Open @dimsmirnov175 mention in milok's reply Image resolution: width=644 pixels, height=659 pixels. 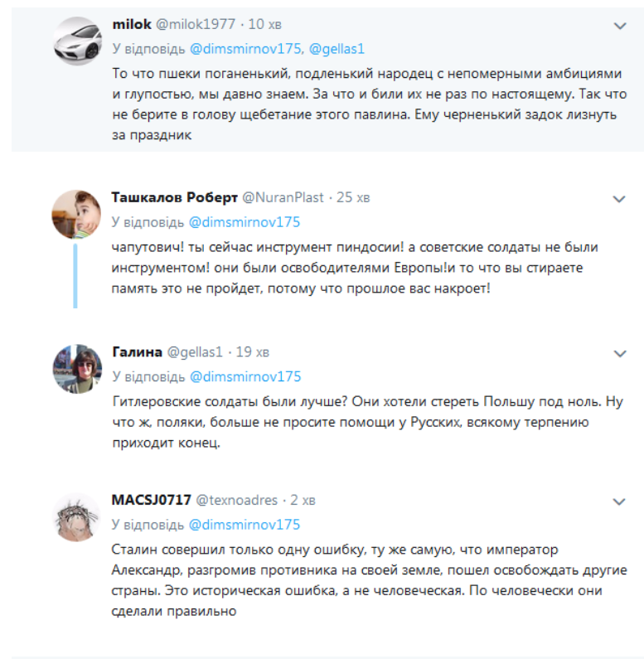[x=245, y=49]
